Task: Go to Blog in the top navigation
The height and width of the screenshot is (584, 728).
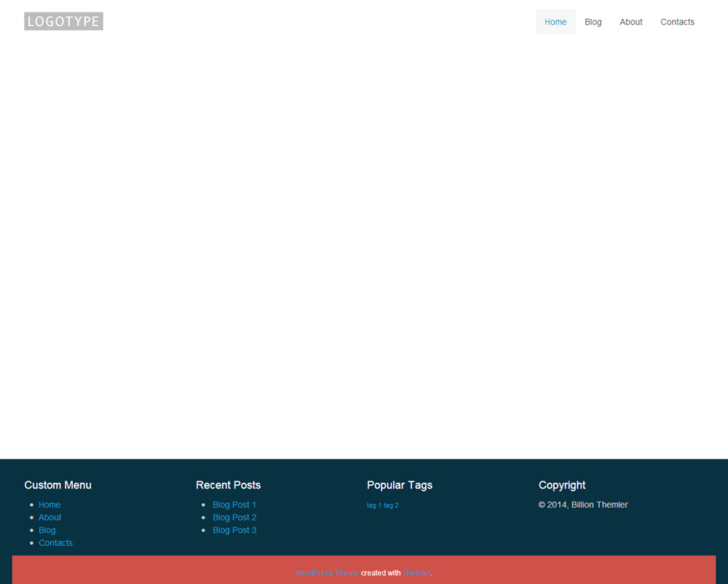Action: [x=593, y=22]
